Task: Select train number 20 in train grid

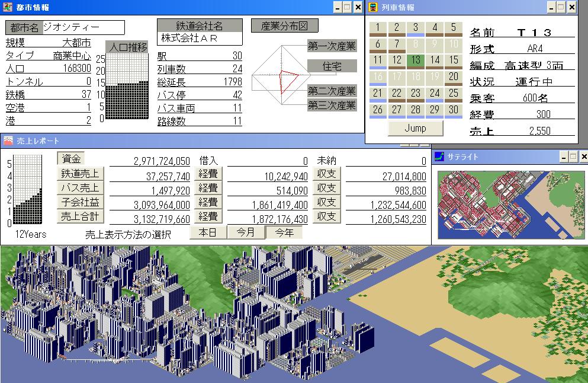Action: click(454, 78)
